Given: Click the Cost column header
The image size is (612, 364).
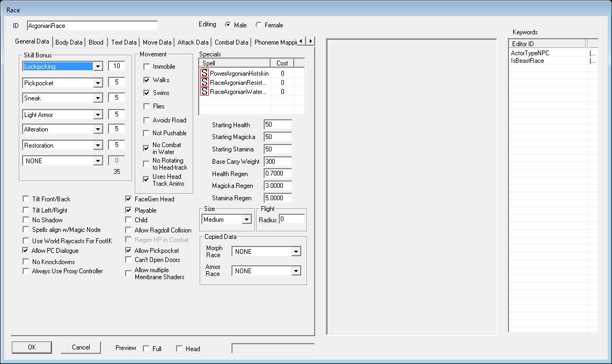Looking at the screenshot, I should (282, 63).
